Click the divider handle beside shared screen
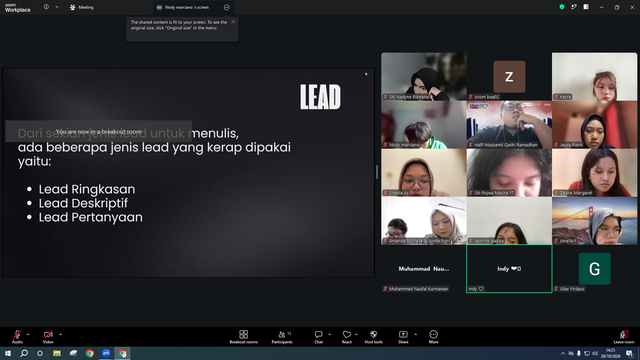 (376, 172)
